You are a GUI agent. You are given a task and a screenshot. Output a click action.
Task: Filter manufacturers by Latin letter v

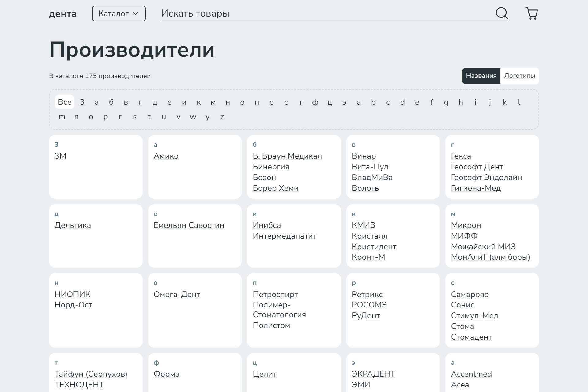click(x=179, y=117)
